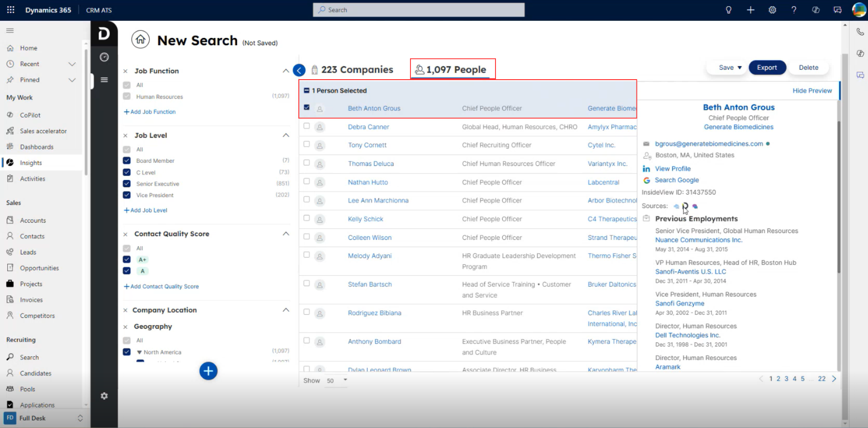This screenshot has width=868, height=428.
Task: Check the Debra Canner row checkbox
Action: pos(307,126)
